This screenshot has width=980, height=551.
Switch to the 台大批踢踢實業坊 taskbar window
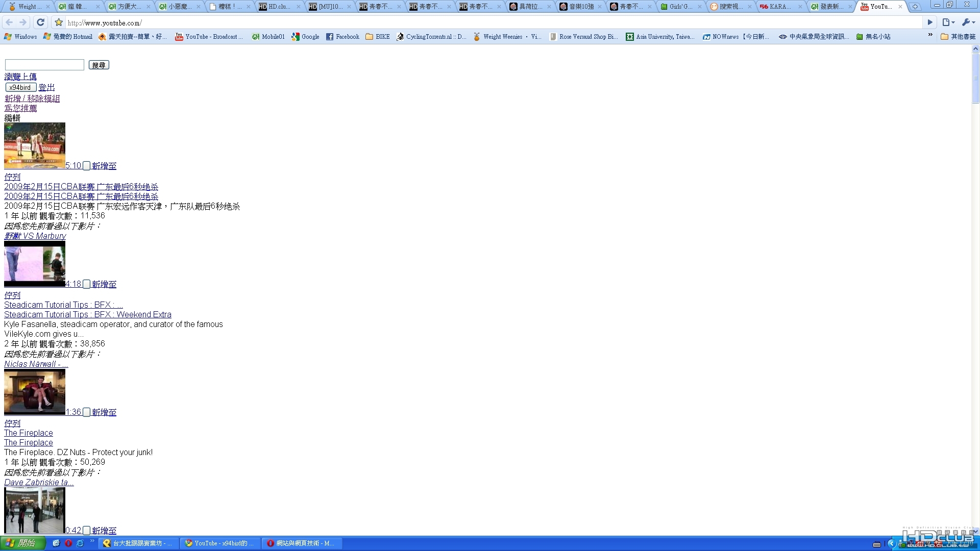tap(138, 543)
